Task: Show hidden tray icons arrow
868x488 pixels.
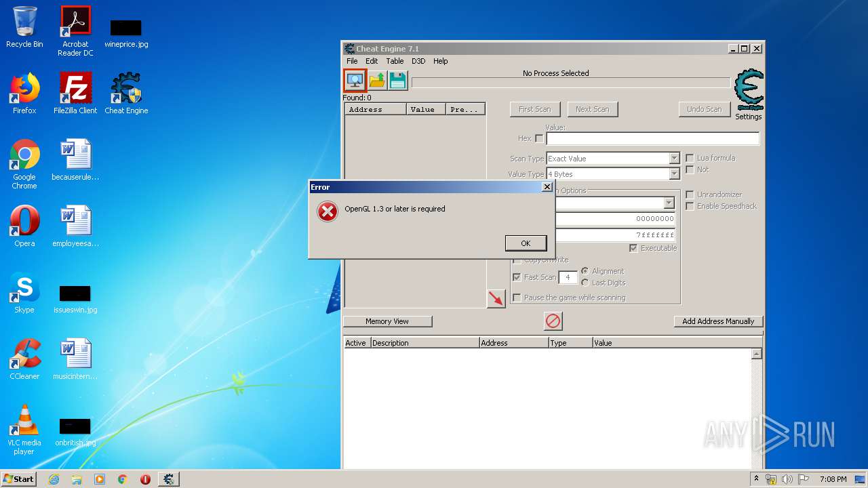Action: [757, 479]
